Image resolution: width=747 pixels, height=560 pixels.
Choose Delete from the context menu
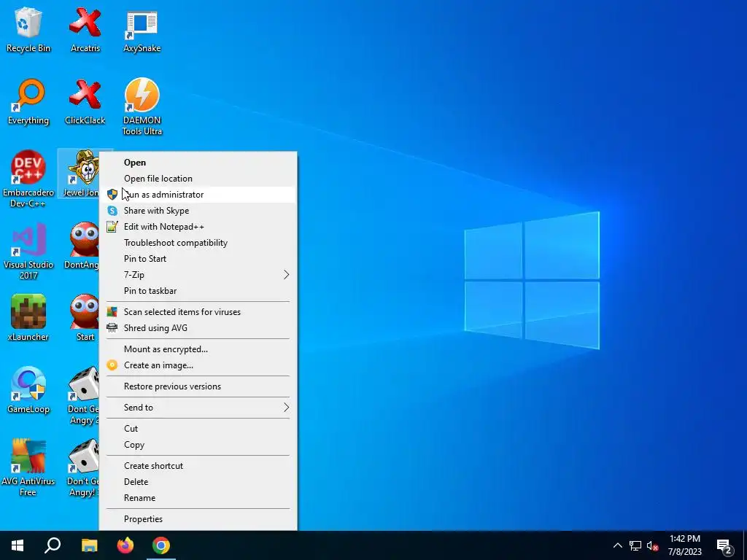click(x=198, y=482)
